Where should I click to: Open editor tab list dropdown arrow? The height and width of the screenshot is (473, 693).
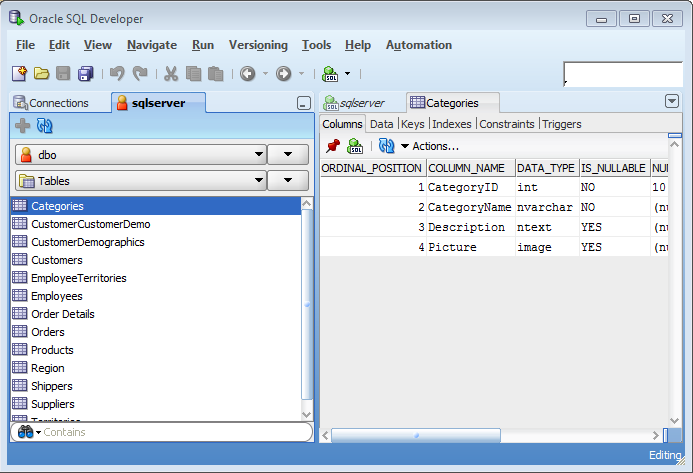(672, 101)
